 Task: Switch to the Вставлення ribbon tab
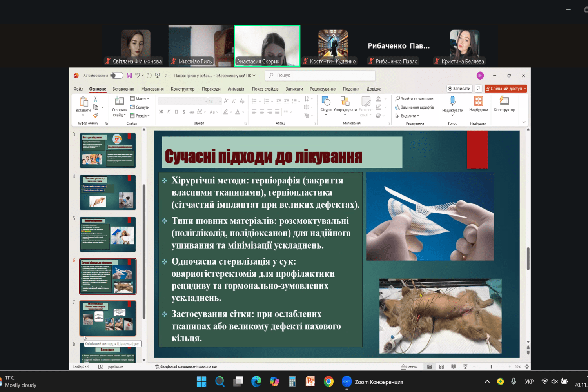(123, 89)
